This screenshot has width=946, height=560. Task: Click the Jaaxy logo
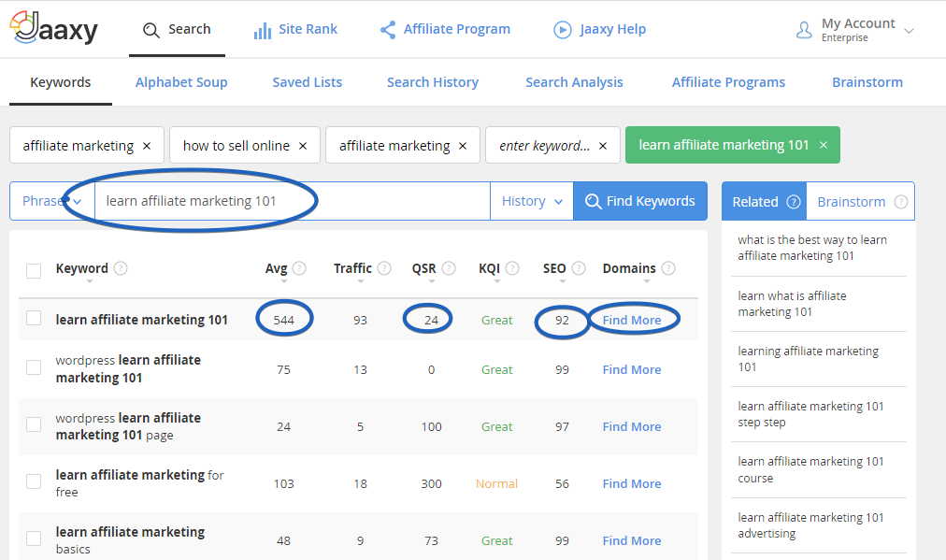pos(53,28)
